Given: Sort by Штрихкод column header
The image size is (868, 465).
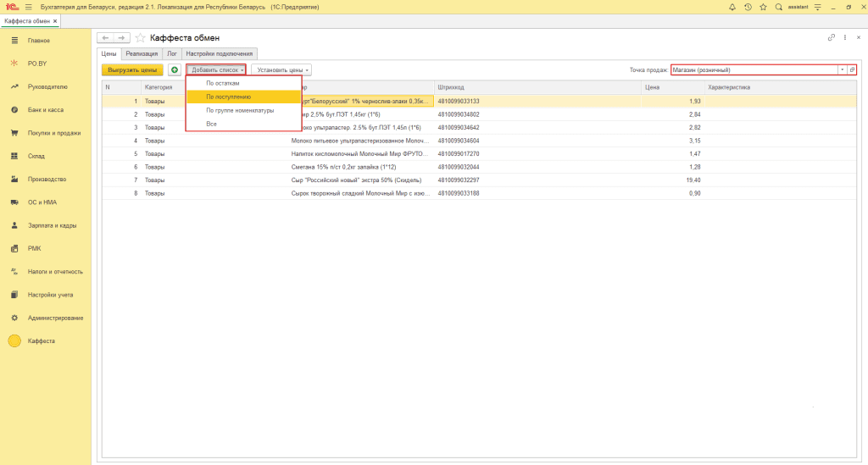Looking at the screenshot, I should [x=537, y=87].
